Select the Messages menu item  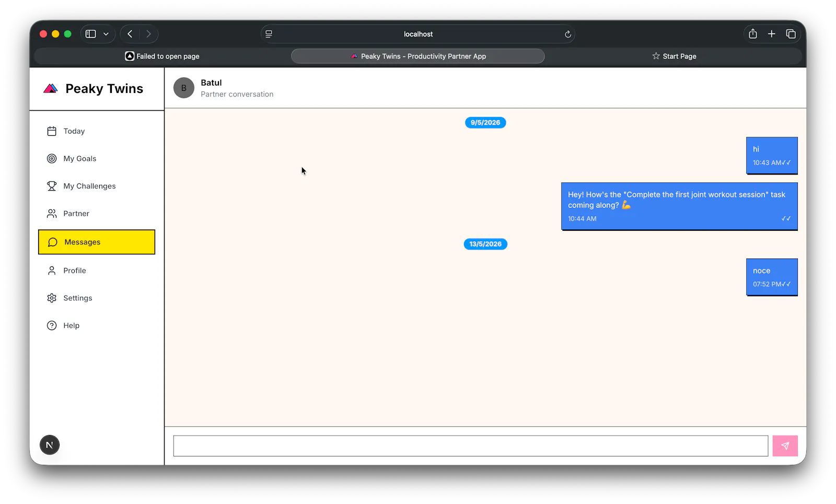(x=97, y=242)
